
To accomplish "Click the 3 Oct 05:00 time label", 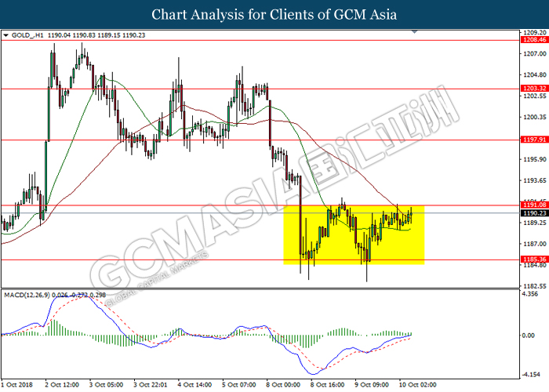I will click(106, 385).
